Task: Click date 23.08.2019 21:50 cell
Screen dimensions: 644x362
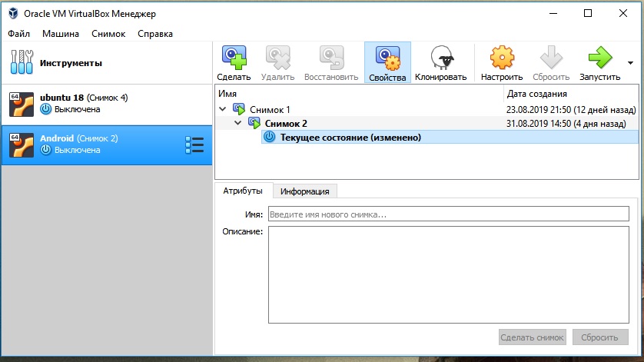Action: 570,110
